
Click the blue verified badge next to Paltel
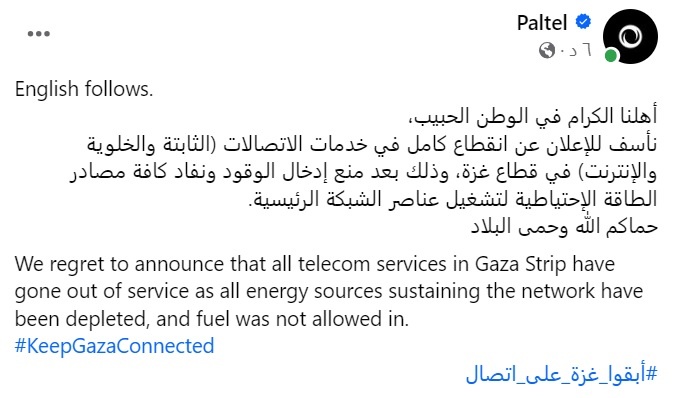pos(583,22)
